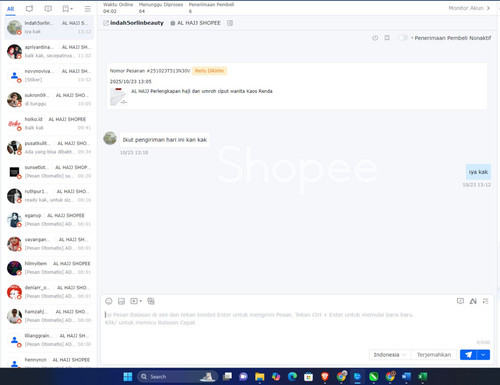Open chat with yayangan

[x=49, y=244]
